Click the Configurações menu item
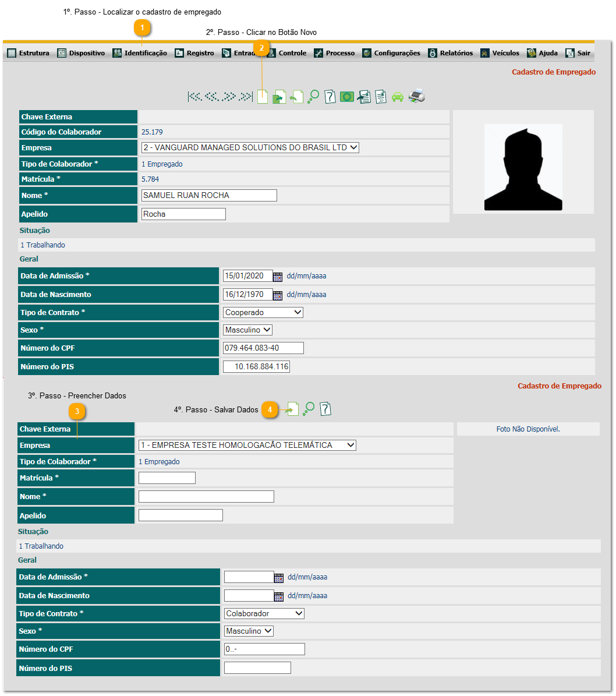The height and width of the screenshot is (696, 616). (x=391, y=53)
